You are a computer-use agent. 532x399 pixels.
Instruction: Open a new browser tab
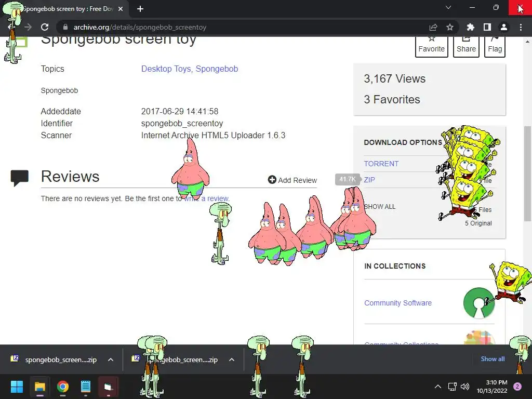click(140, 9)
